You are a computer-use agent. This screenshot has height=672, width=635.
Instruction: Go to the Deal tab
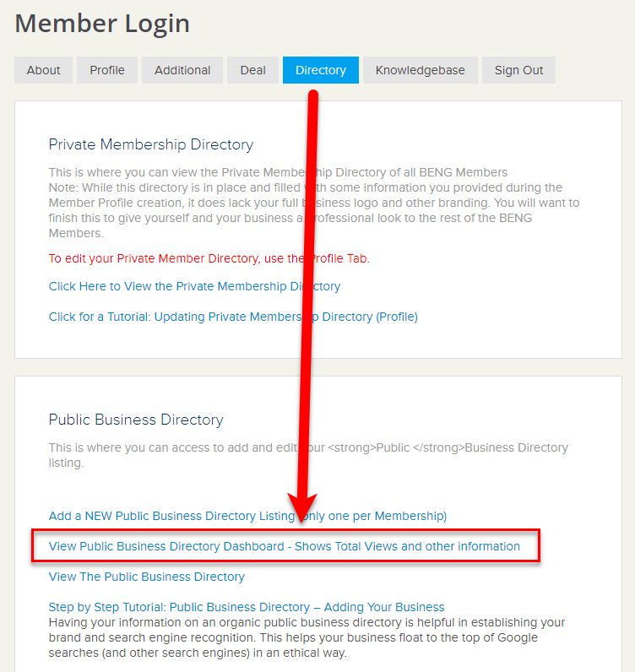(x=252, y=70)
